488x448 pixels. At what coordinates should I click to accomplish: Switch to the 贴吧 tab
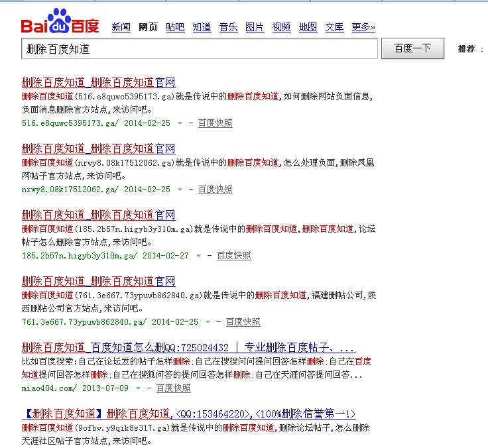coord(175,27)
